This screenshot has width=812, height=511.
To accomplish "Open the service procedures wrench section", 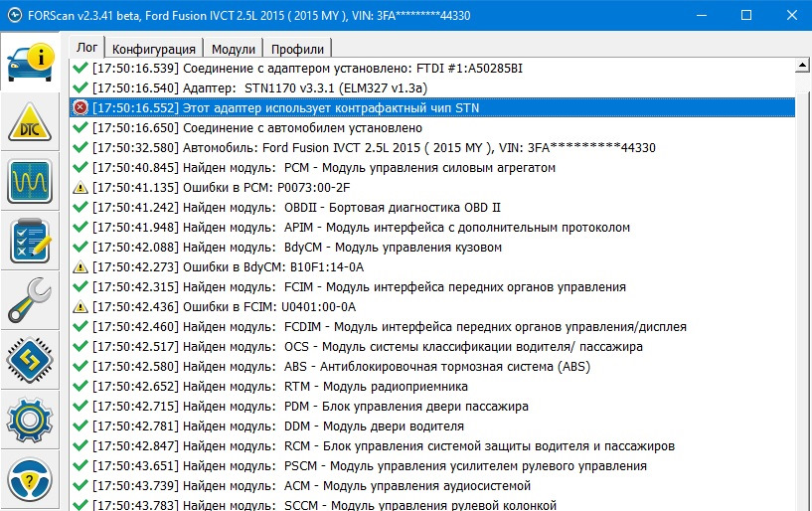I will click(x=30, y=300).
